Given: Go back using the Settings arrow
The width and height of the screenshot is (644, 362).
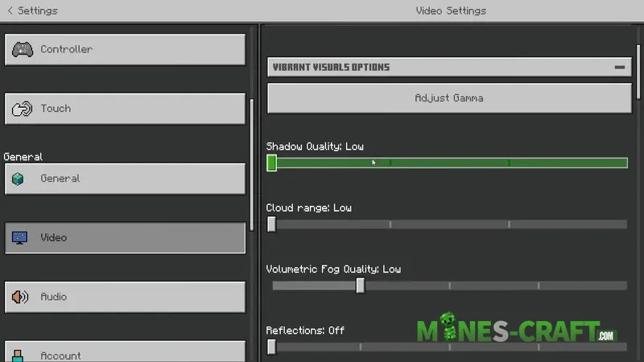Looking at the screenshot, I should point(10,10).
